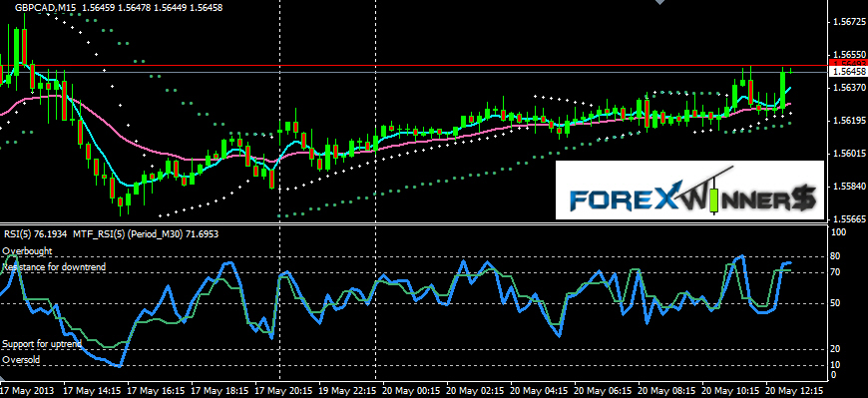Click the 20 May 10:15 time label
This screenshot has height=398, width=868.
(x=731, y=390)
